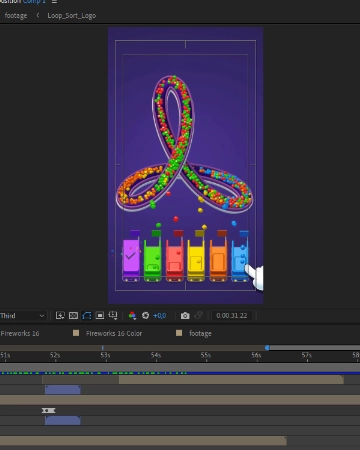This screenshot has width=360, height=450.
Task: Switch to the Fireworks 16 Color tab
Action: pos(114,333)
